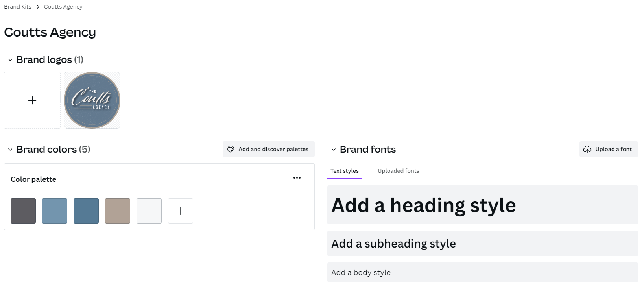The height and width of the screenshot is (290, 644).
Task: Select the dark charcoal gray color swatch
Action: tap(23, 211)
